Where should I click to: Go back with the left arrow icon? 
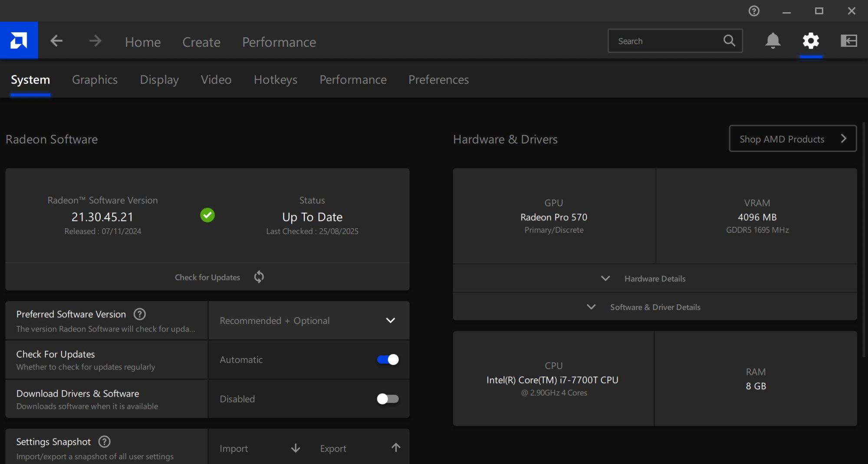[x=56, y=41]
